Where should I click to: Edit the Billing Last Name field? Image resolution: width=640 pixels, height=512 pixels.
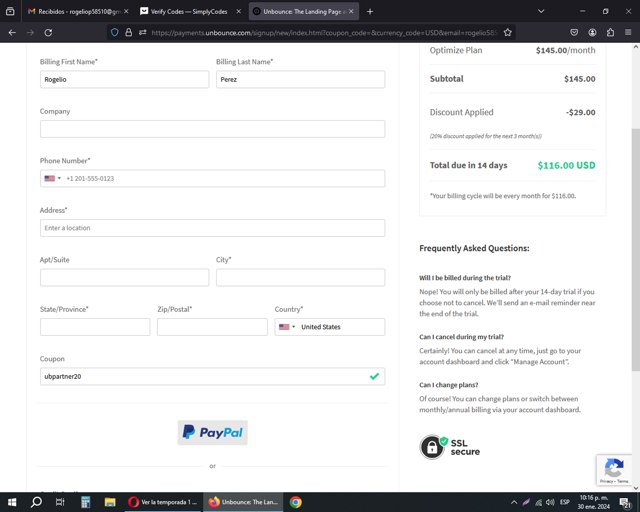click(x=300, y=79)
